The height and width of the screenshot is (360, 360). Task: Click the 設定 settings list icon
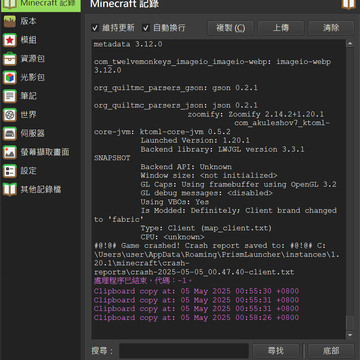coord(10,171)
